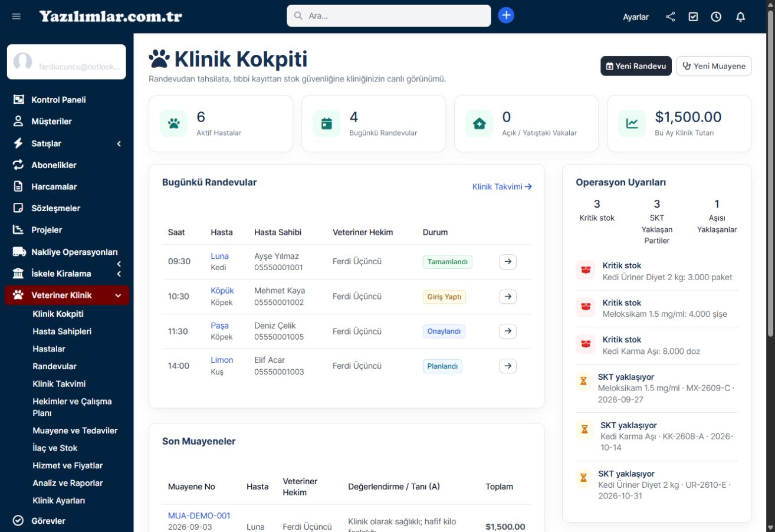Open Klinik Takvimi submenu item
Screen dimensions: 775x532
pos(59,384)
